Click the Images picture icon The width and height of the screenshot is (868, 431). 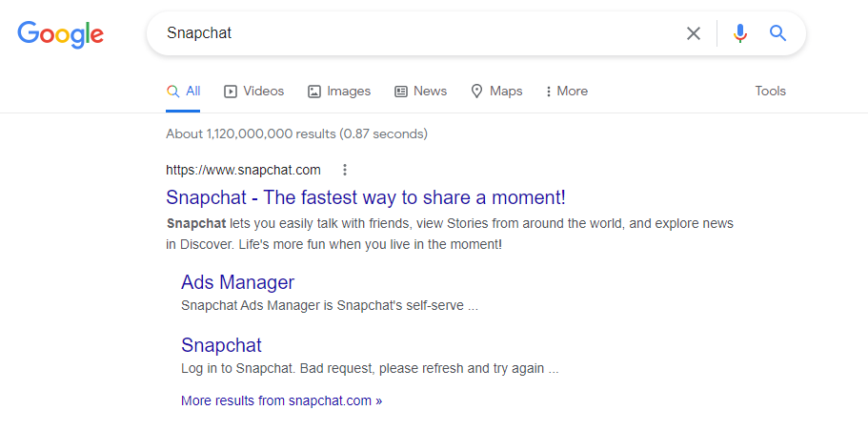coord(314,92)
